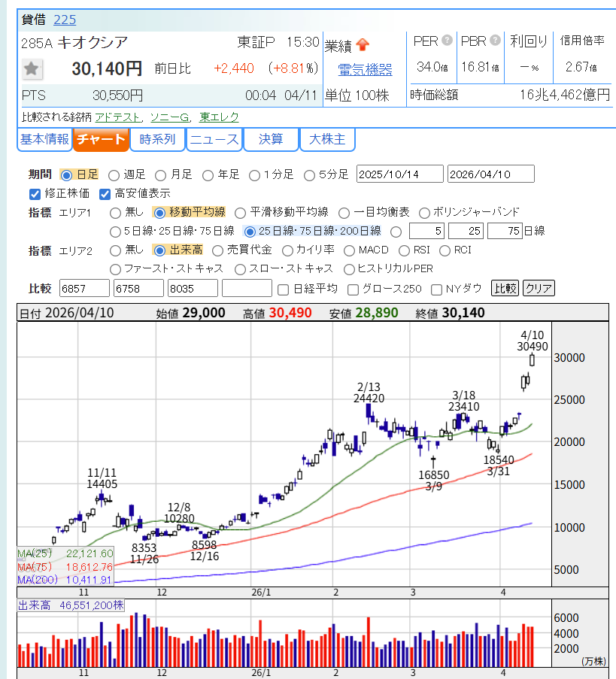
Task: Click the PER help question-mark icon
Action: [x=447, y=41]
